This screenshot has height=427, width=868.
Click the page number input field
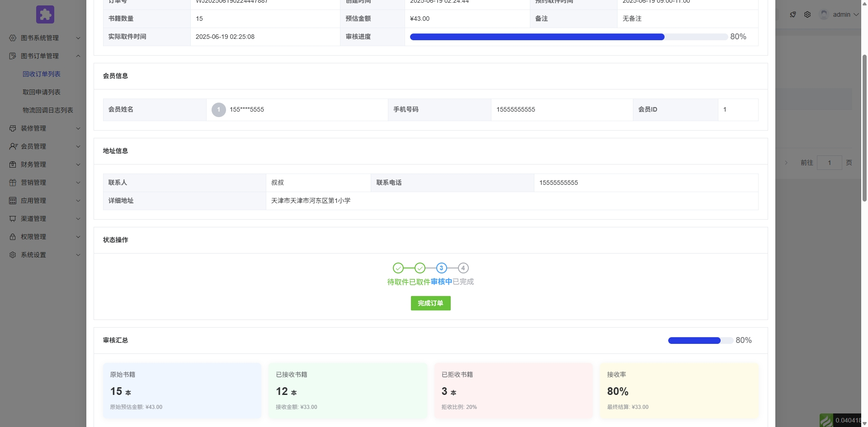829,163
